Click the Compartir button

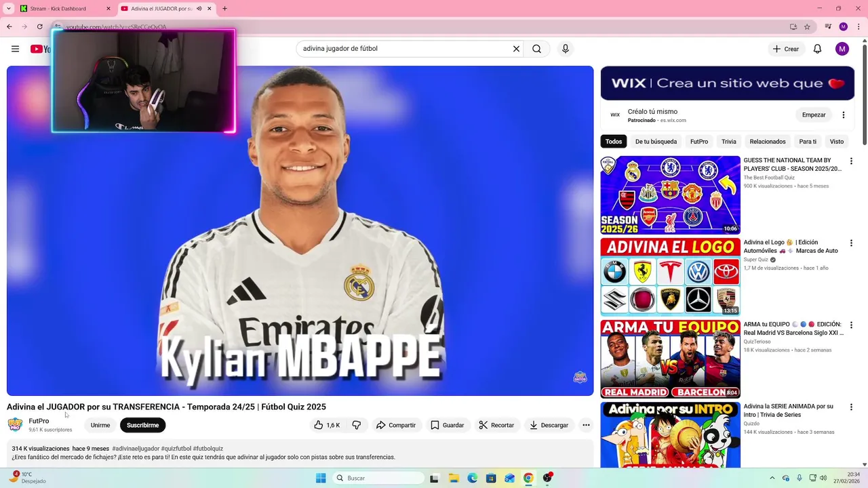[396, 425]
